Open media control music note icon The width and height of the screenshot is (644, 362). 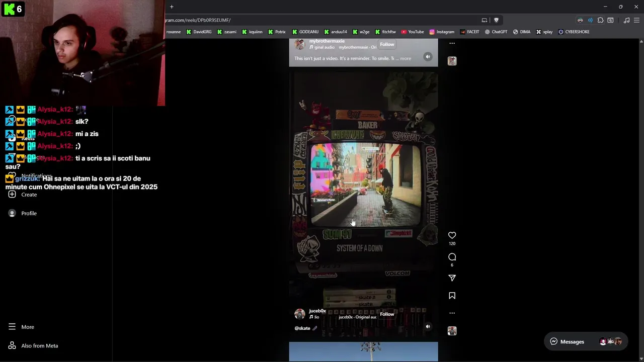626,20
